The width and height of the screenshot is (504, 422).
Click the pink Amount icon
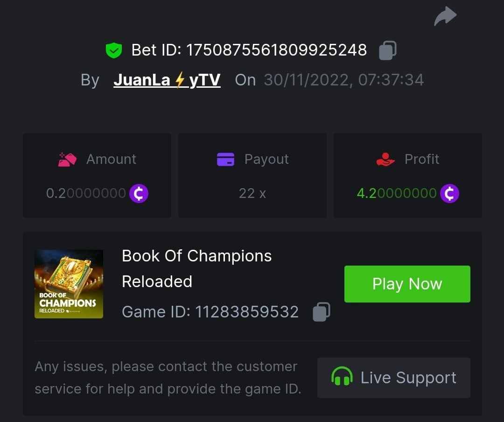pos(67,160)
